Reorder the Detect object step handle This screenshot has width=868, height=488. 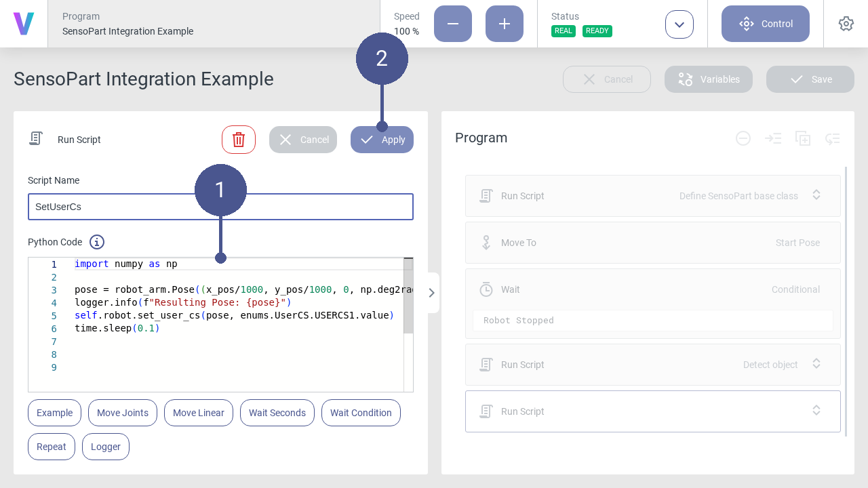[x=816, y=364]
